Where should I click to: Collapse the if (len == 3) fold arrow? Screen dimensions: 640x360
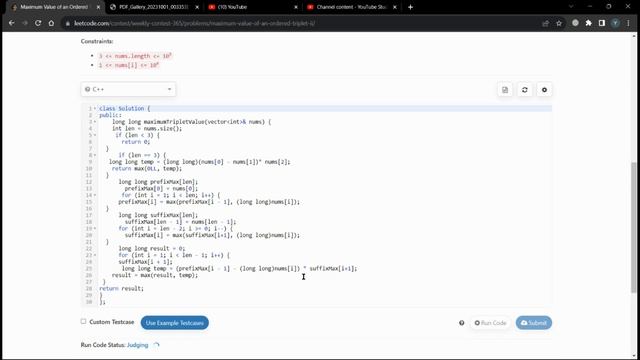click(x=95, y=155)
